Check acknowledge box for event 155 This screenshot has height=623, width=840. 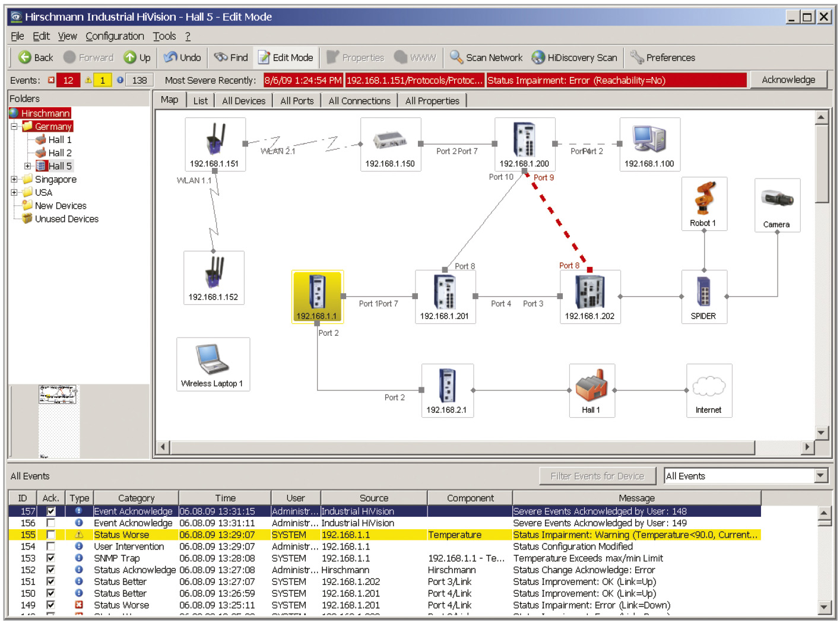click(x=51, y=535)
